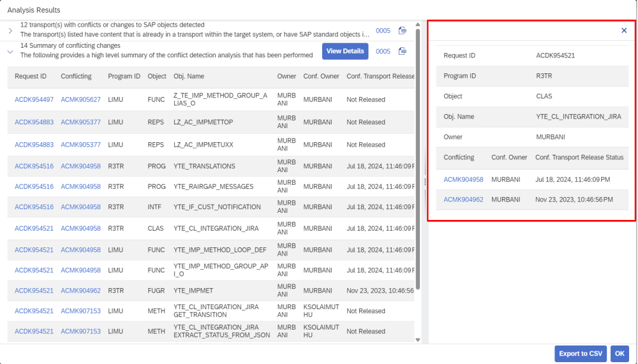This screenshot has height=364, width=638.
Task: Open ACMK904958 in the YTE_TRANSLATIONS row
Action: coord(80,166)
